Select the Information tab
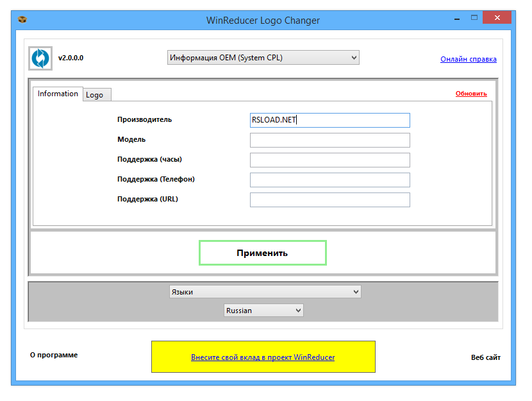 point(58,94)
